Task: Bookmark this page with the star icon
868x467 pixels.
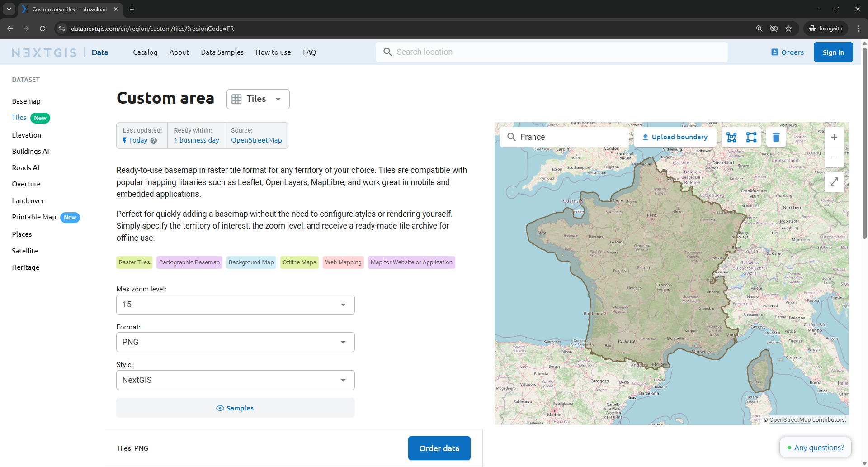Action: pos(788,29)
